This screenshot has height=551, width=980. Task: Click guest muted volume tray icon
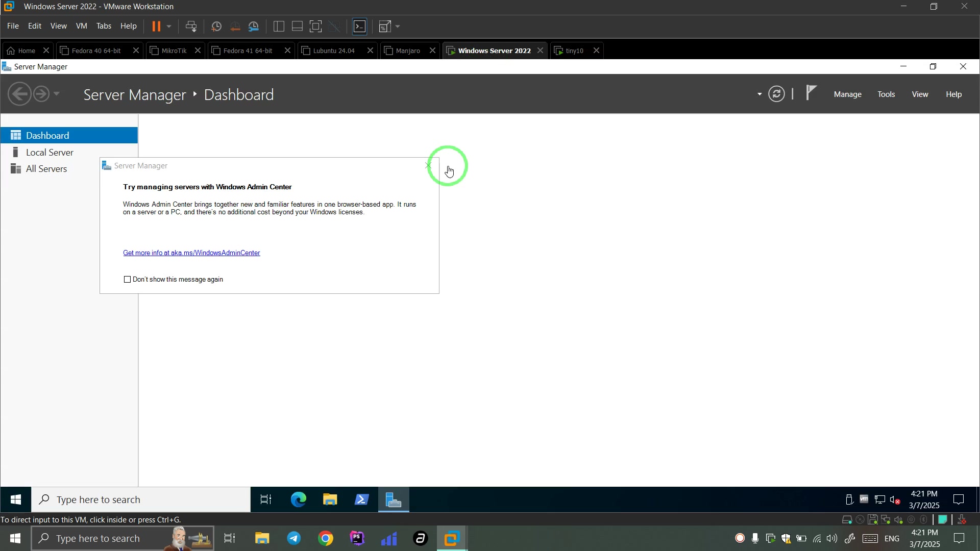(895, 500)
